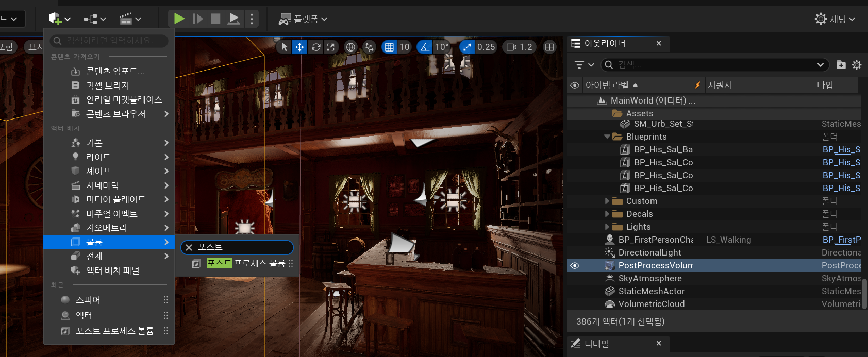Screen dimensions: 868x357
Task: Open the quick add actor menu
Action: point(59,19)
